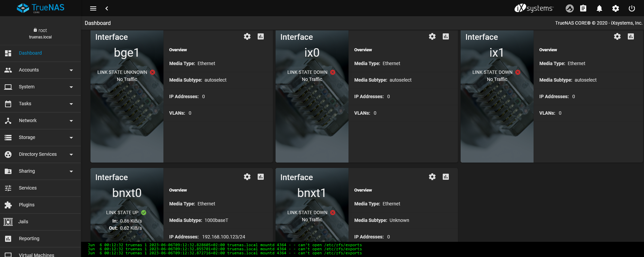Click the Network topology icon
The height and width of the screenshot is (257, 644).
(8, 121)
